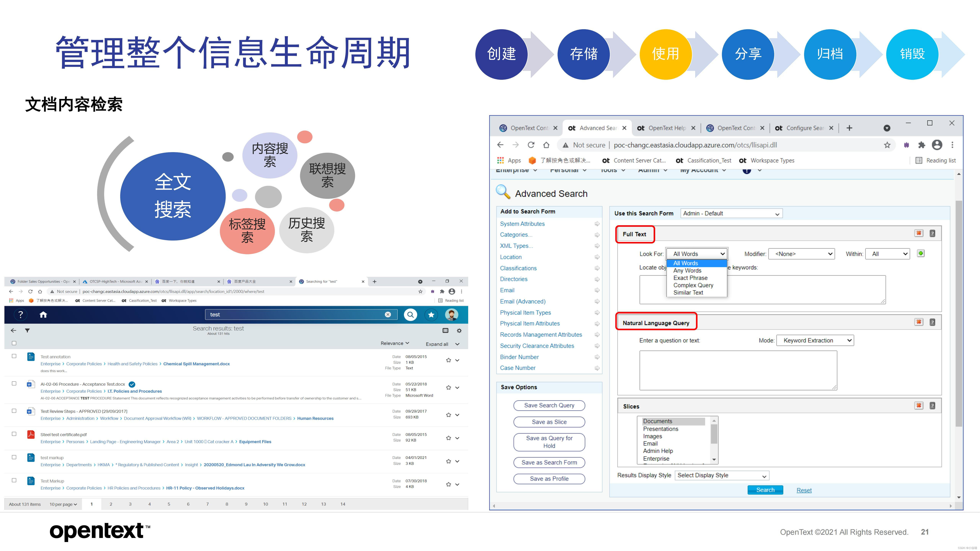Screen dimensions: 980x551
Task: Check the box for Test annotation result
Action: click(14, 356)
